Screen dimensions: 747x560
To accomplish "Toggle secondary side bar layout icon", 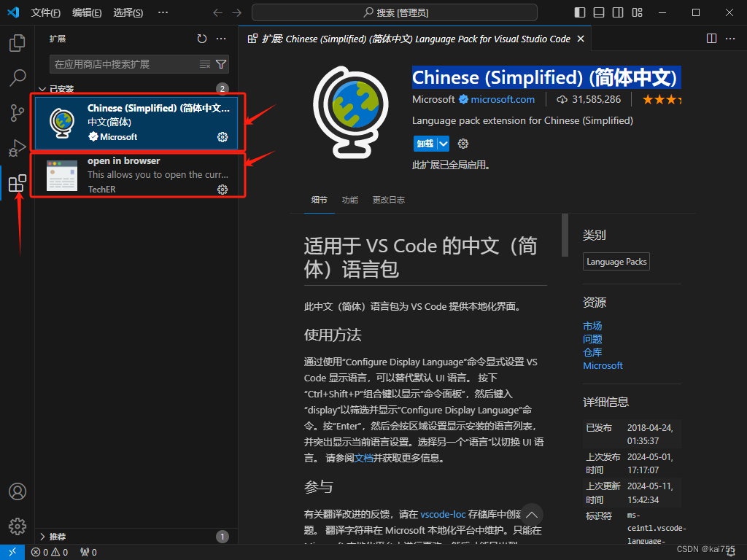I will point(618,12).
